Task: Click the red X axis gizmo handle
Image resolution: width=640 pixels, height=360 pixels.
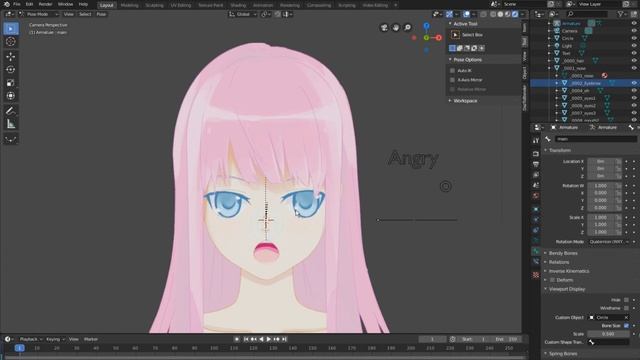Action: click(439, 38)
